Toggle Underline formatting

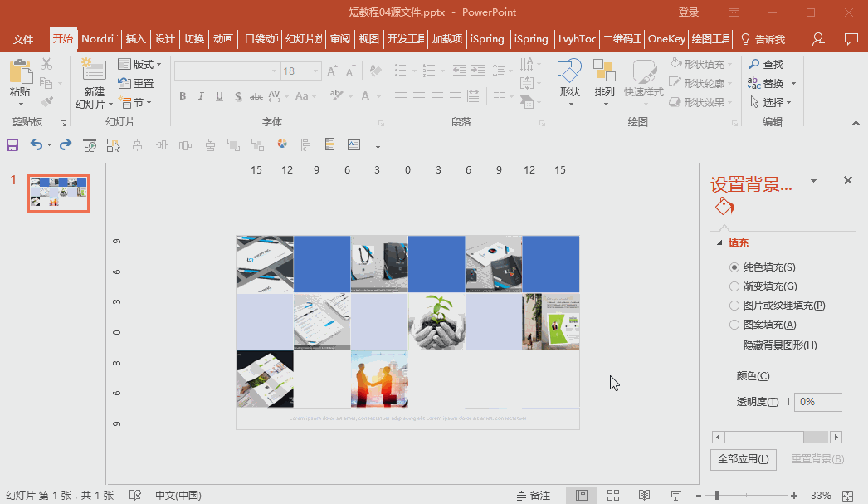pyautogui.click(x=219, y=96)
